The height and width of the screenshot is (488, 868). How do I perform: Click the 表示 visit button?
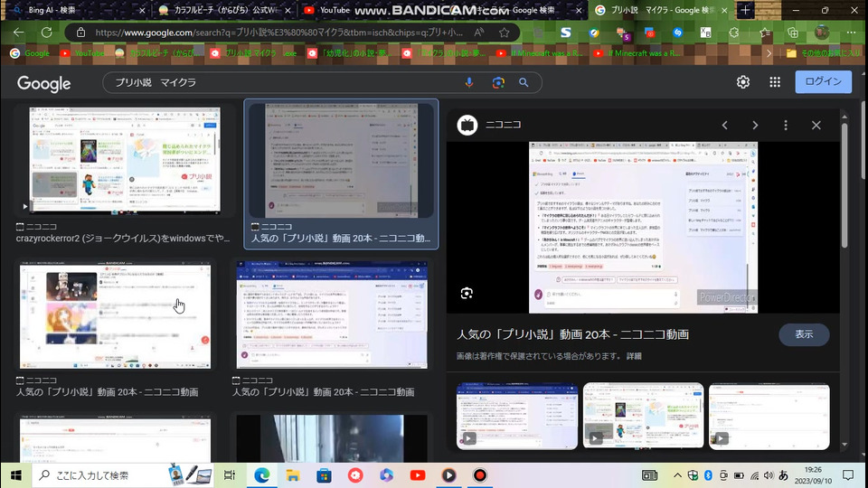(804, 334)
